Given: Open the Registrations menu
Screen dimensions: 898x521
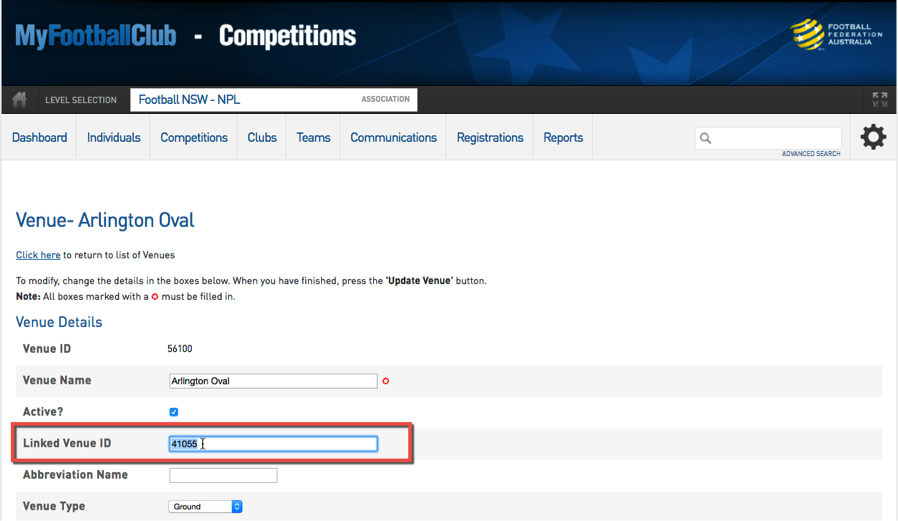Looking at the screenshot, I should pyautogui.click(x=490, y=137).
